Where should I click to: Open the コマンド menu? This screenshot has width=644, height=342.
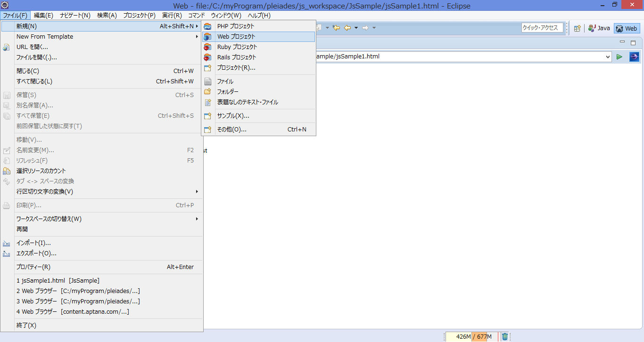pos(197,16)
